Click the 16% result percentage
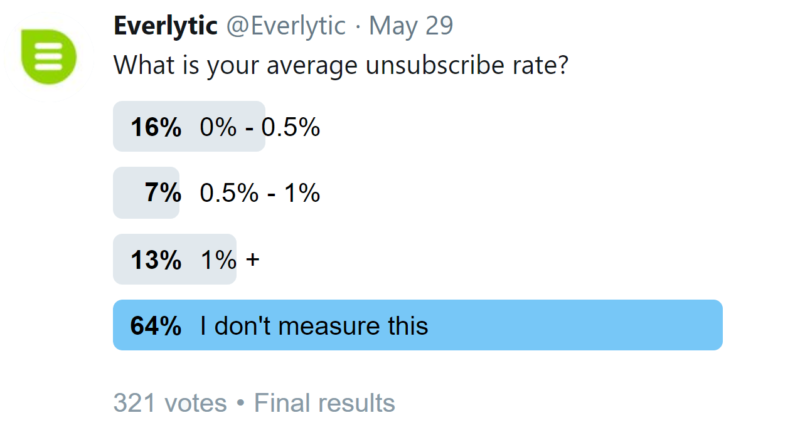 (156, 127)
